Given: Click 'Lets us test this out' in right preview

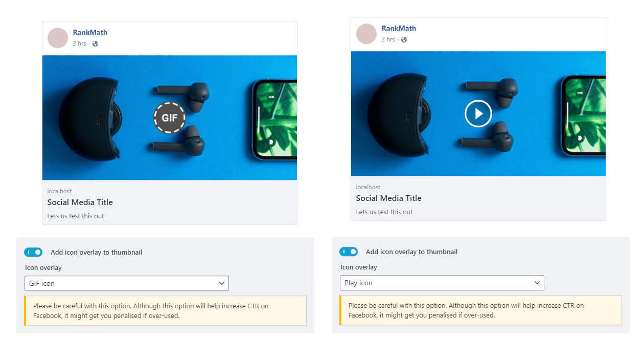Looking at the screenshot, I should [384, 212].
